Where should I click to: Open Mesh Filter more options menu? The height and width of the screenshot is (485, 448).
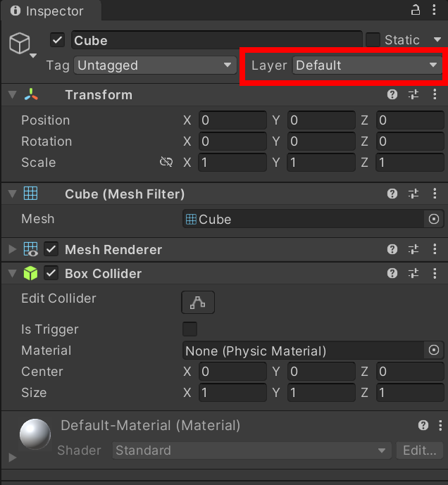(x=435, y=194)
